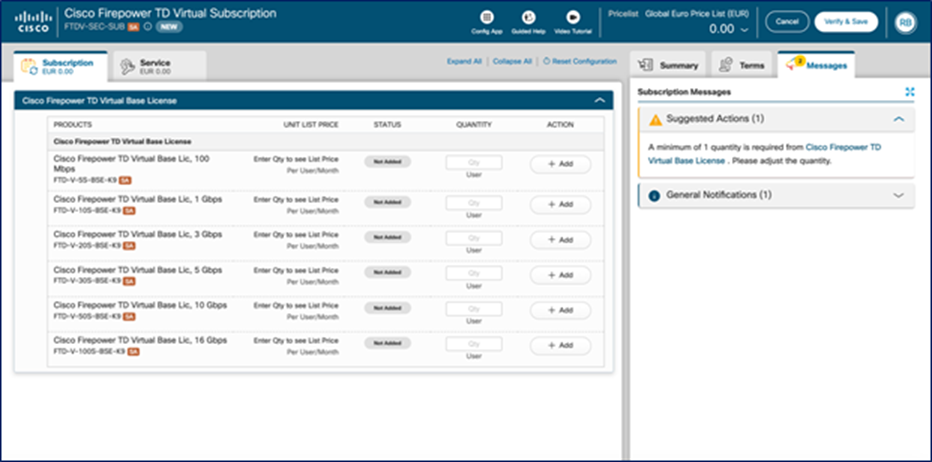Follow the Cisco Firepower TD Virtual Base License link
932x462 pixels.
[764, 153]
